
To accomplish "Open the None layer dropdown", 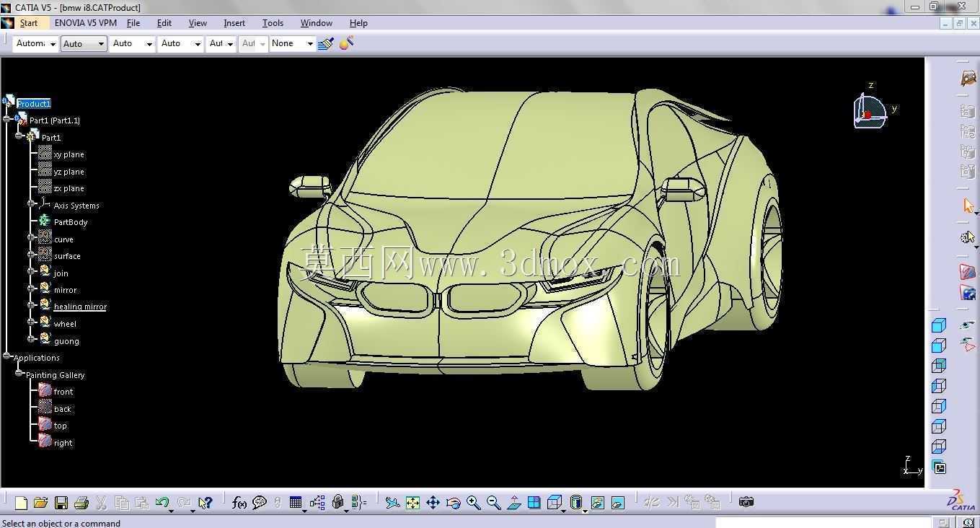I will (293, 44).
